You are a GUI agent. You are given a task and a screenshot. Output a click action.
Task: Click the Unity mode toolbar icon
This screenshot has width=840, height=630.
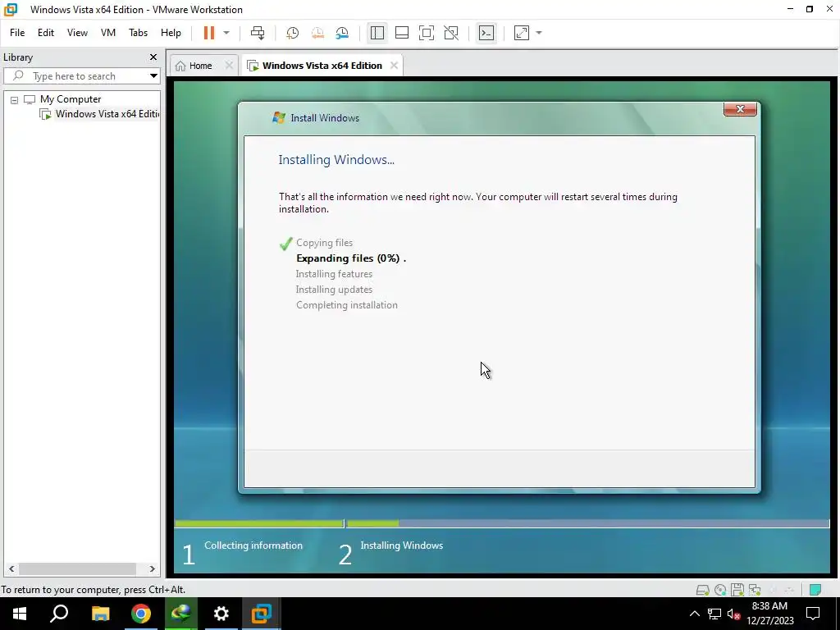(x=451, y=33)
